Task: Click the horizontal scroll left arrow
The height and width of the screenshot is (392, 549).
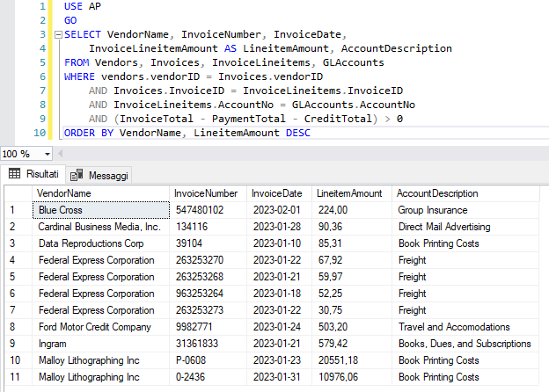Action: (60, 154)
